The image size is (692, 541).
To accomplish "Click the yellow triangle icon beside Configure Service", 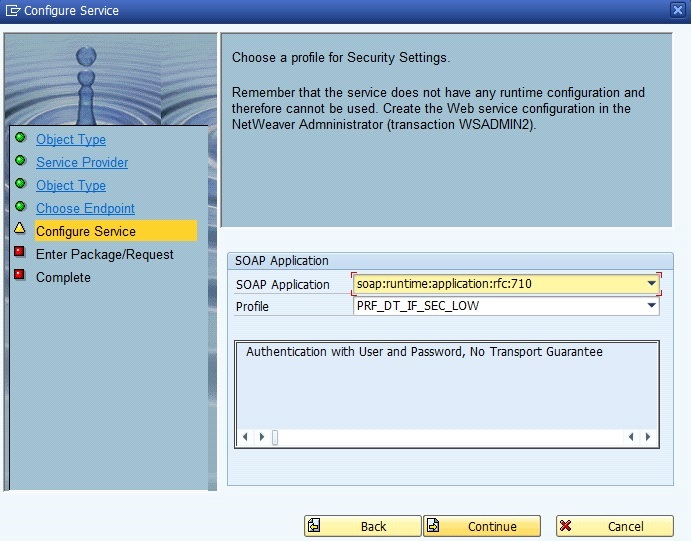I will coord(19,229).
